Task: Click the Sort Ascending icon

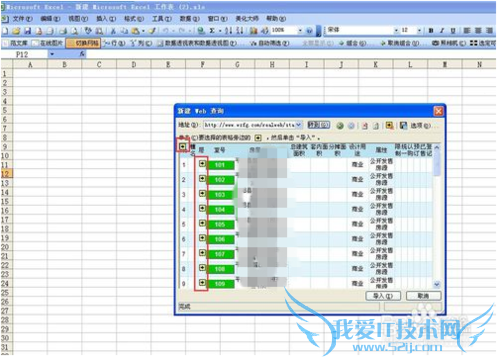Action: (x=228, y=31)
